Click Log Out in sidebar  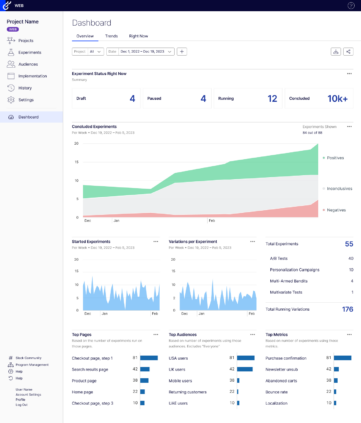point(21,405)
